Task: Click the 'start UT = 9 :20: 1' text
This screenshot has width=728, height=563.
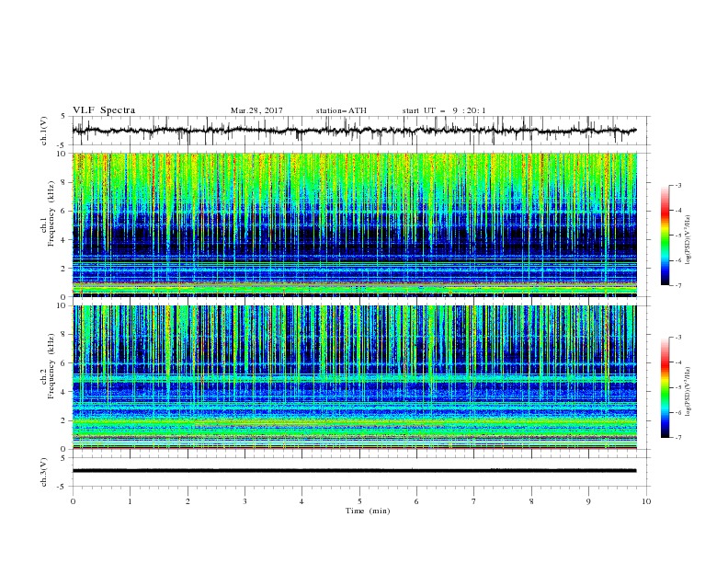Action: point(444,110)
